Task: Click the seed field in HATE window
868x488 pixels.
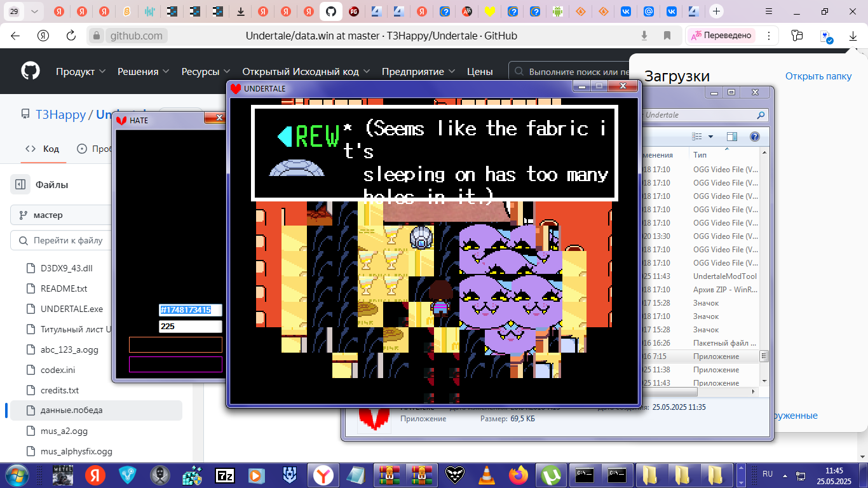Action: (x=190, y=310)
